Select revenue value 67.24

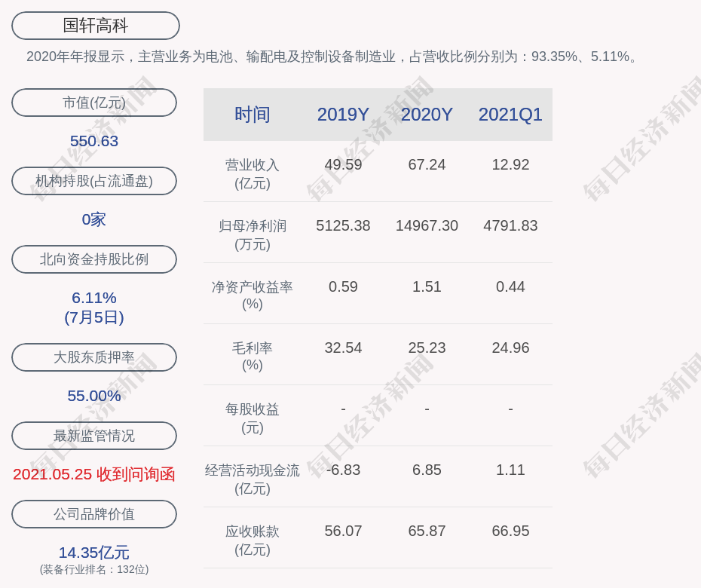(427, 164)
